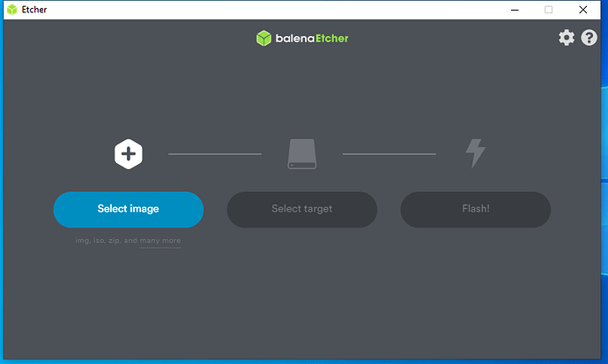
Task: Click the 'img, iso, zip, and' text
Action: pos(107,241)
